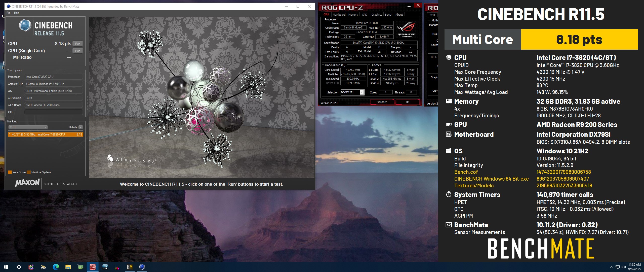Screen dimensions: 644x272
Task: Click the BenchMate version section icon
Action: point(449,225)
